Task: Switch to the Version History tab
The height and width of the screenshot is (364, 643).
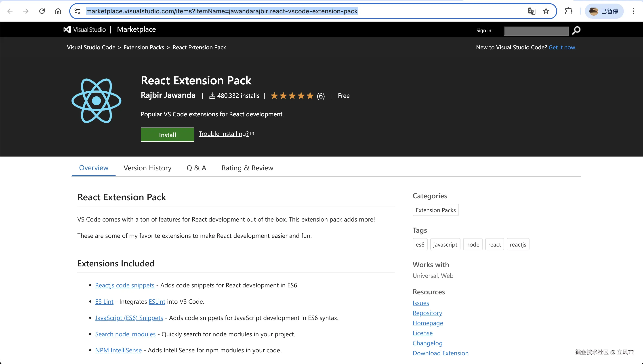Action: tap(147, 168)
